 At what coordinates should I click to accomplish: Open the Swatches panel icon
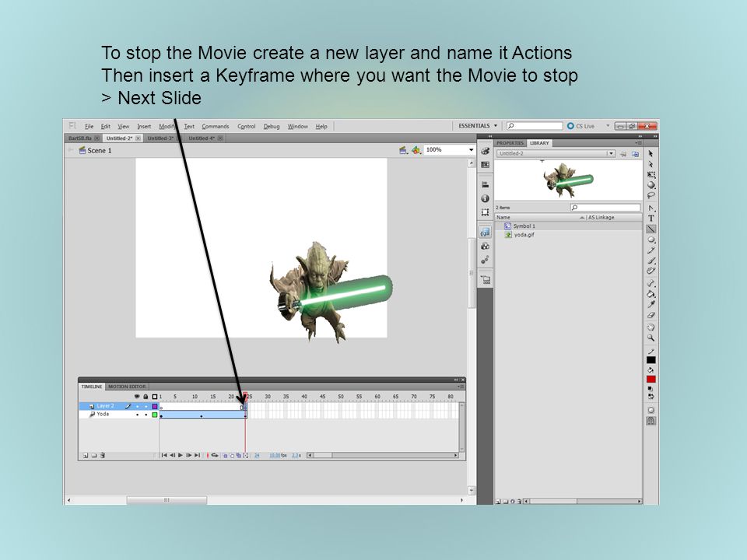coord(485,165)
